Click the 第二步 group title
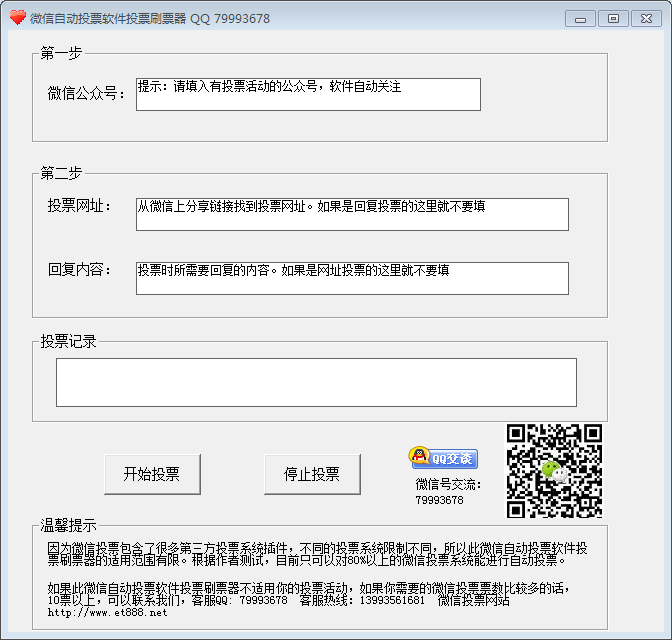The image size is (672, 640). pyautogui.click(x=61, y=173)
